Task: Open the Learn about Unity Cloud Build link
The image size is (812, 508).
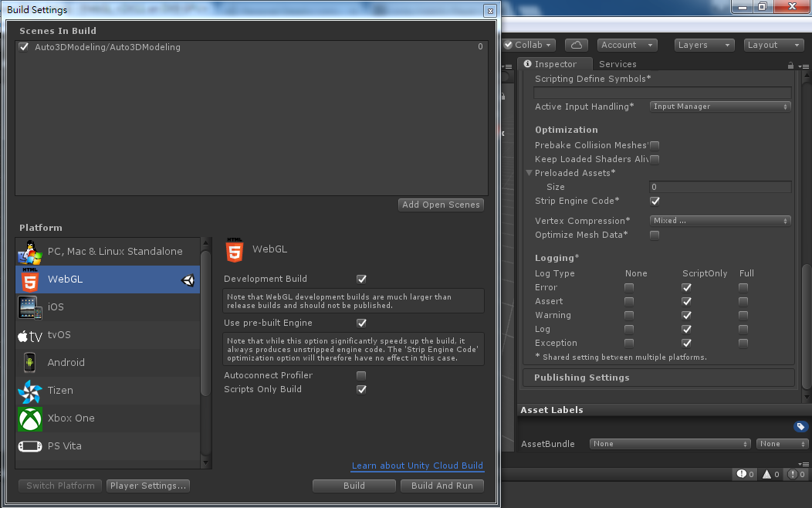Action: coord(417,466)
